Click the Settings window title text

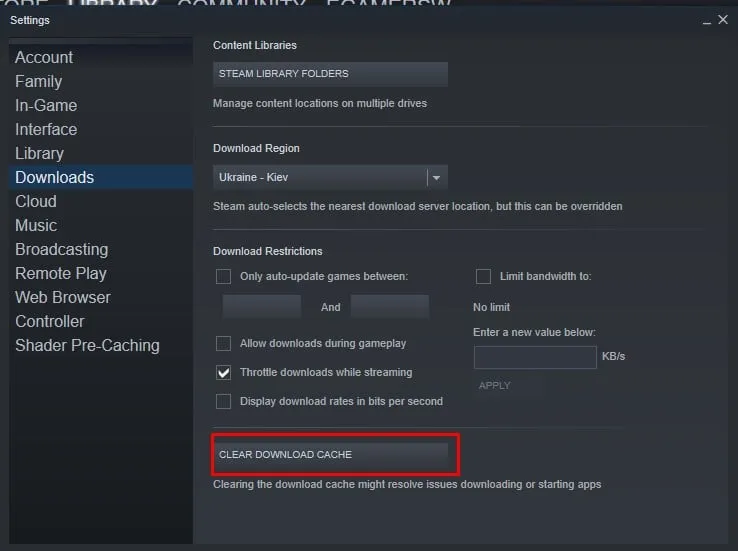coord(30,20)
